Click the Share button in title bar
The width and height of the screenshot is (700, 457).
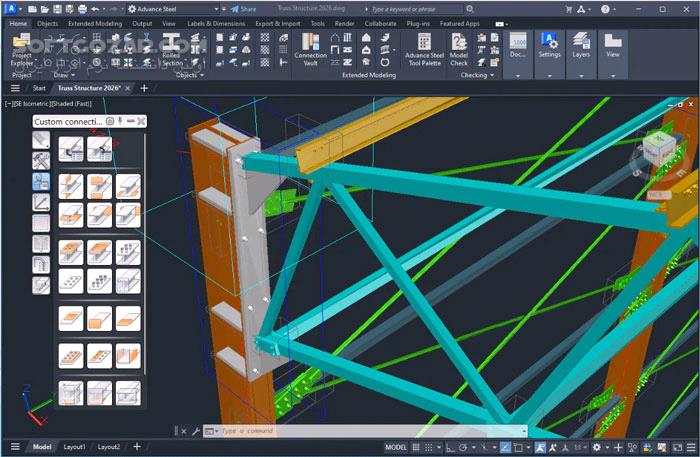point(243,9)
